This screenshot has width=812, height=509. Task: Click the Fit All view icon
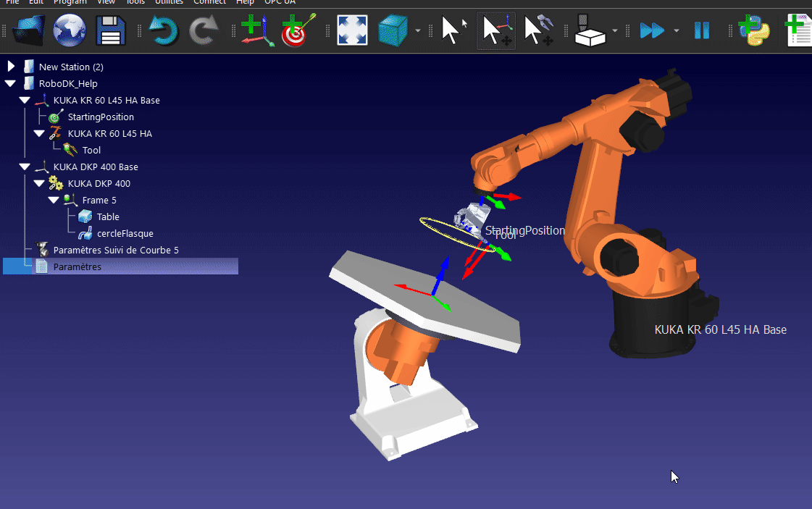pos(352,30)
